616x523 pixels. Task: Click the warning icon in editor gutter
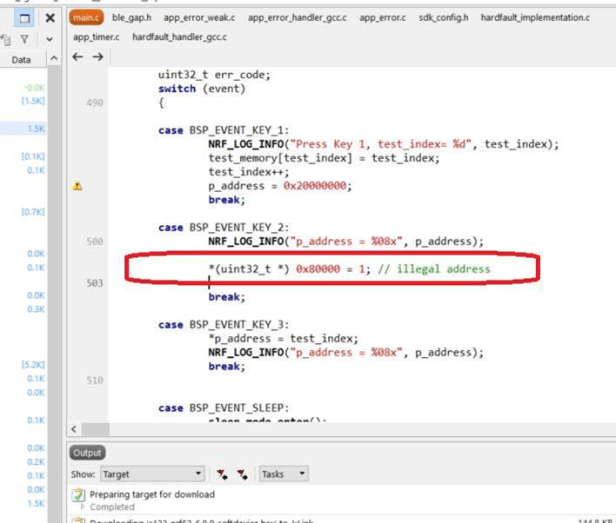pos(78,186)
